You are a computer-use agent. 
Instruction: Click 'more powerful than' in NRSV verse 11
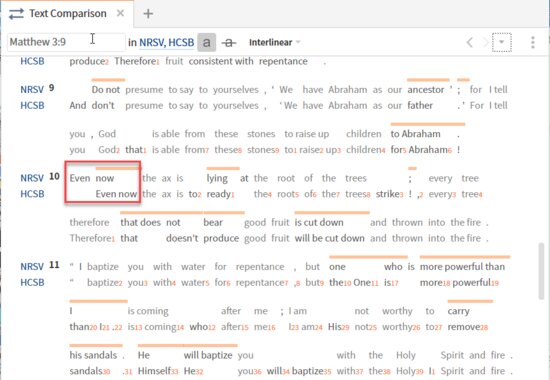[x=462, y=267]
